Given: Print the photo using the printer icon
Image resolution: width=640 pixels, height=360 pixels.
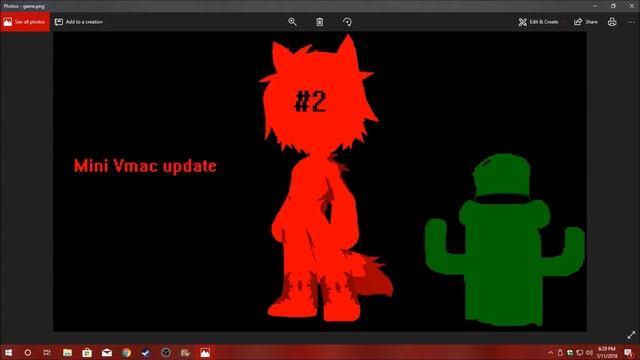Looking at the screenshot, I should (612, 22).
